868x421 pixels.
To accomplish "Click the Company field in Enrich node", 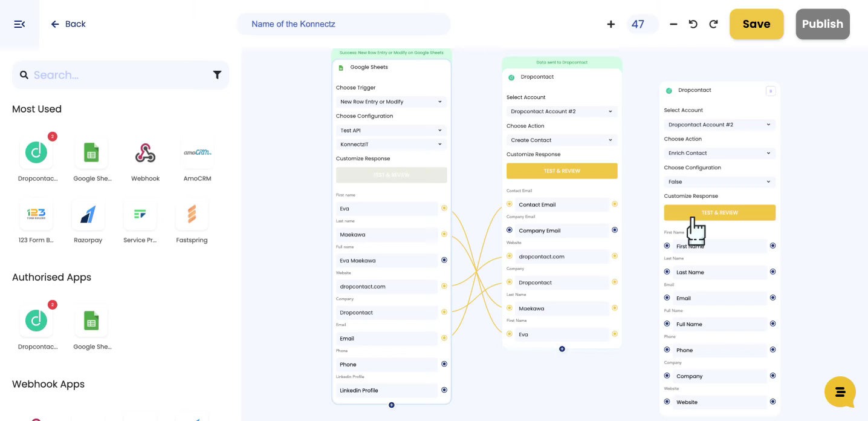I will pyautogui.click(x=719, y=376).
